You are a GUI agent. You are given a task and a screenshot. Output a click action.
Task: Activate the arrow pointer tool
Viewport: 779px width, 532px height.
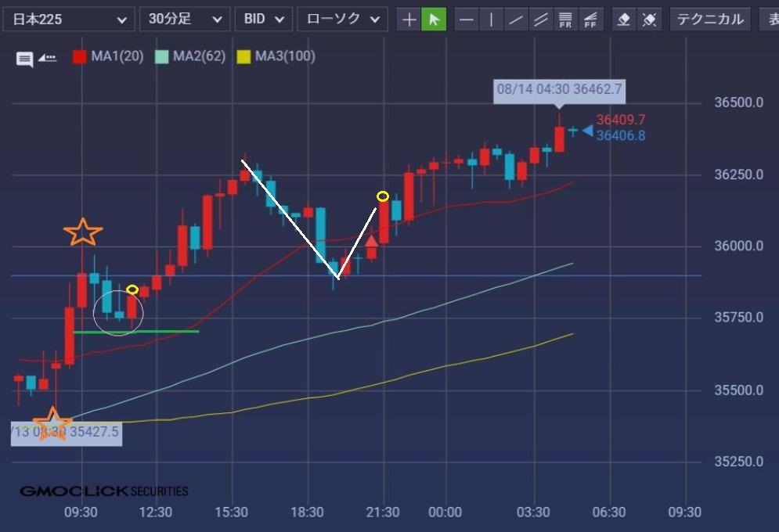coord(434,20)
